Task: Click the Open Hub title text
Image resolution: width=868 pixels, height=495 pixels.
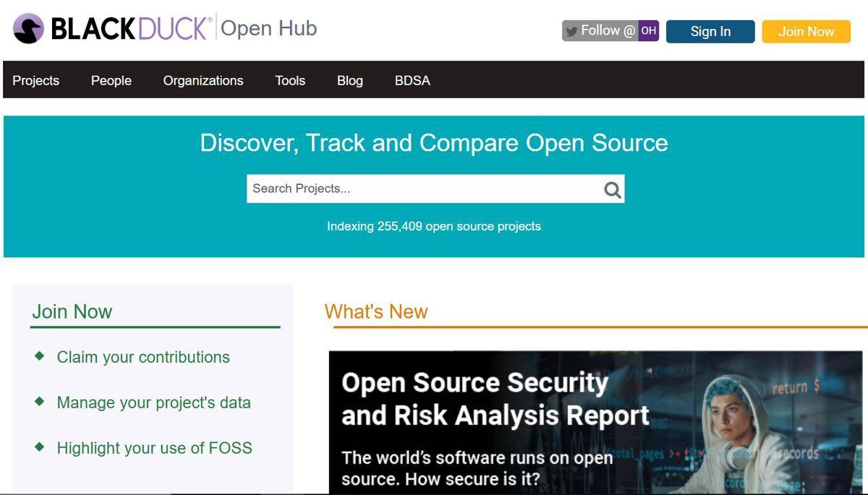Action: [268, 29]
